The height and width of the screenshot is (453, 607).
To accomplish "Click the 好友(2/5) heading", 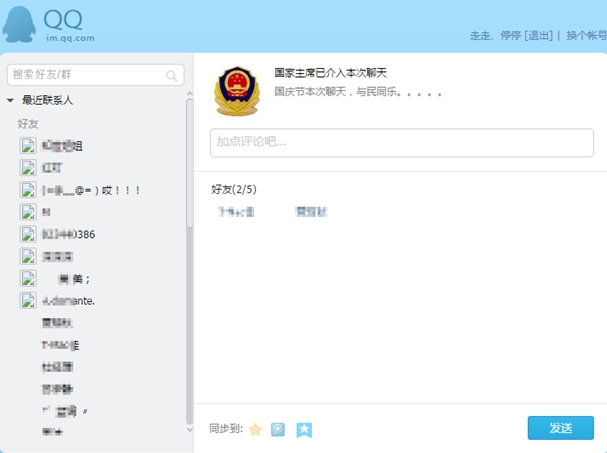I will 234,189.
